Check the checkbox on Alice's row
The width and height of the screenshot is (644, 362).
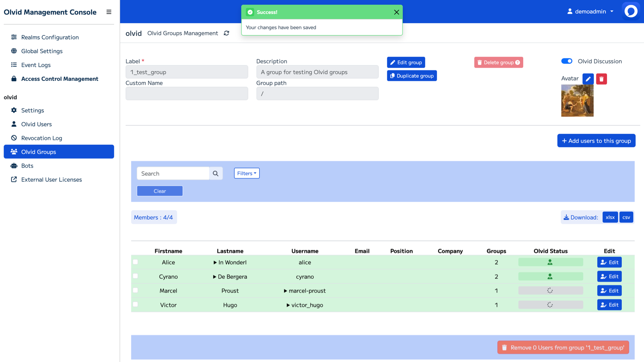click(135, 261)
